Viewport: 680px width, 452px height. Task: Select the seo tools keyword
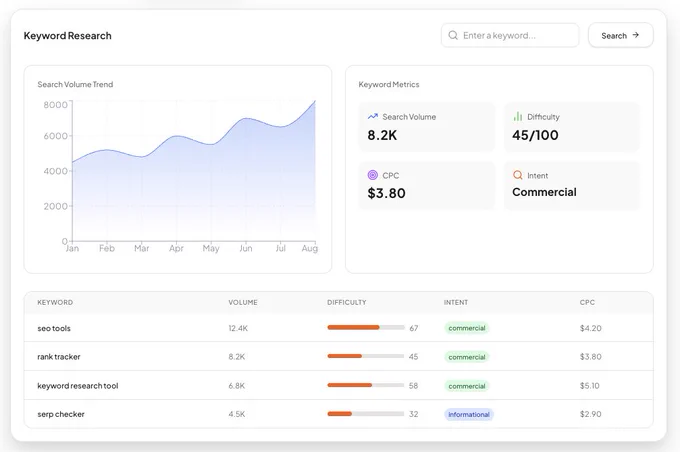point(54,328)
